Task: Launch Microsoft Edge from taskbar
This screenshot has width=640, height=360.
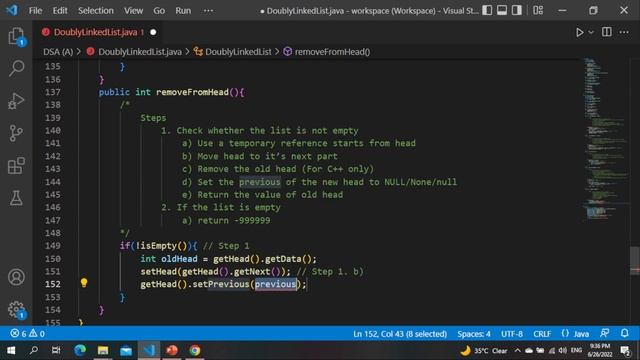Action: pyautogui.click(x=80, y=350)
